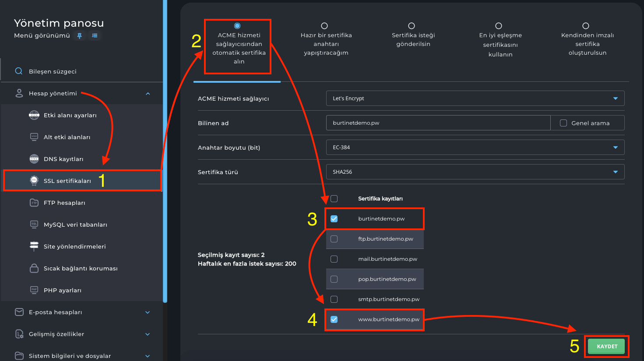Image resolution: width=644 pixels, height=361 pixels.
Task: Go to Site yönlendirmeleri in sidebar
Action: 74,246
